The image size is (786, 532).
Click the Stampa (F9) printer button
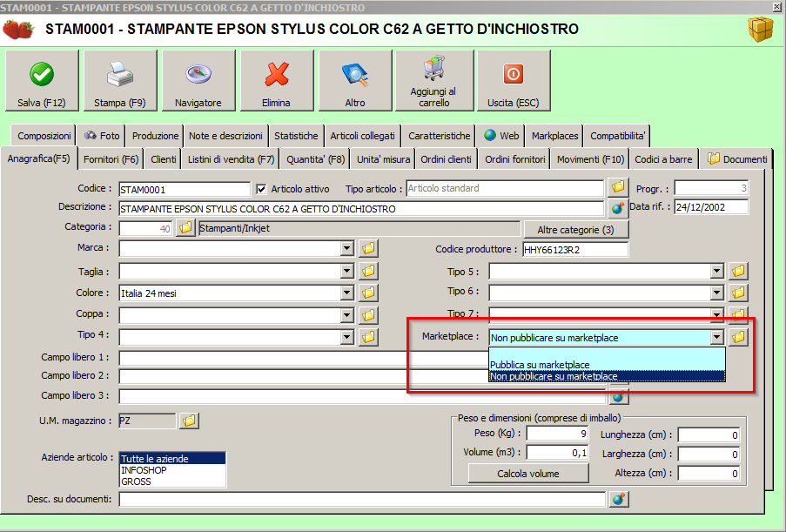click(x=120, y=80)
